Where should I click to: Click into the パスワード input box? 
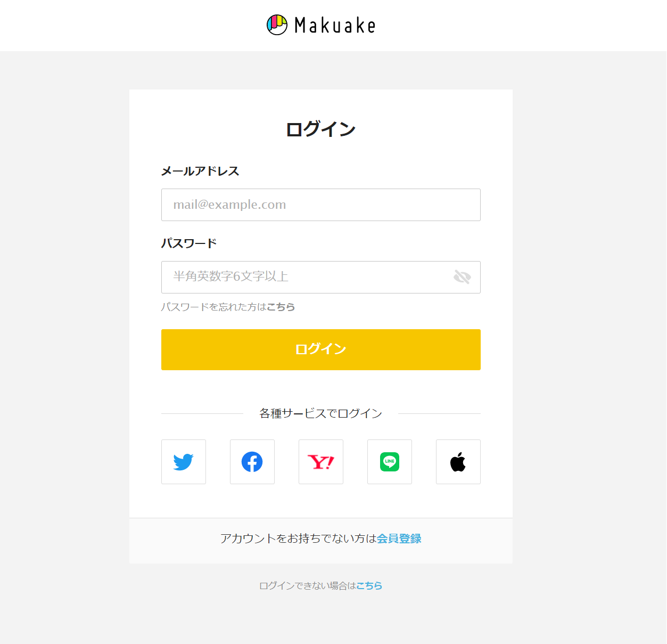tap(306, 277)
